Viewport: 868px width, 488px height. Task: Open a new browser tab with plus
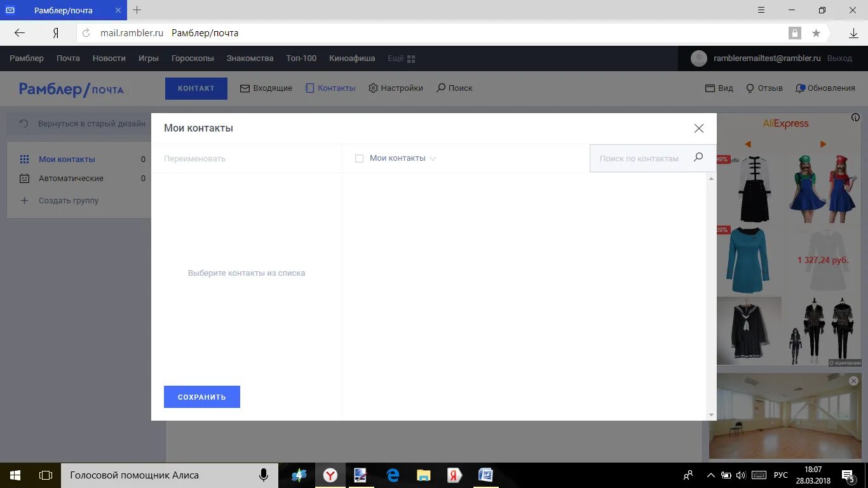pyautogui.click(x=137, y=10)
